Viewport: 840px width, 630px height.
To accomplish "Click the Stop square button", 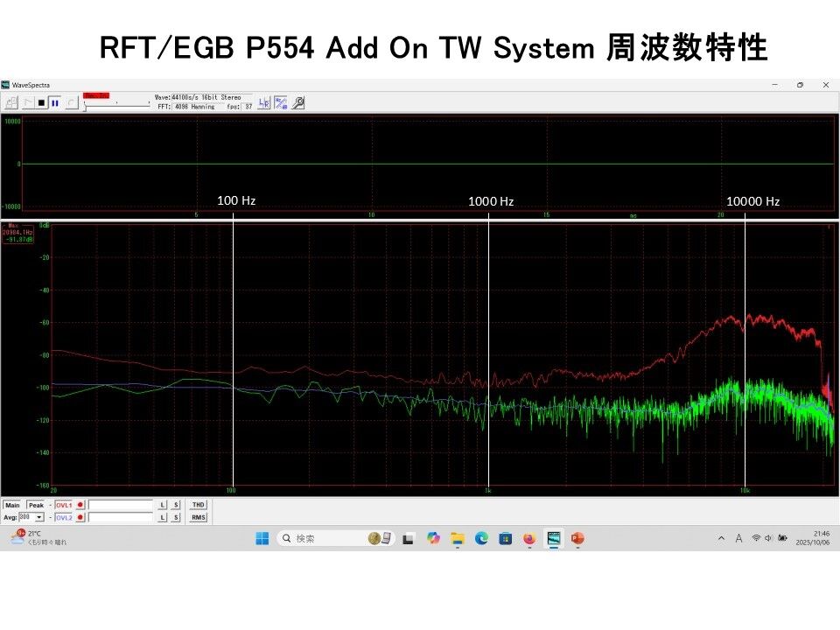I will 41,102.
